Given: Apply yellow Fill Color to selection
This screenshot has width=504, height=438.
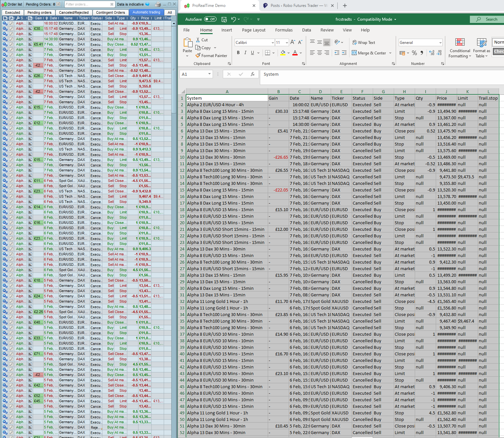Looking at the screenshot, I should coord(283,53).
